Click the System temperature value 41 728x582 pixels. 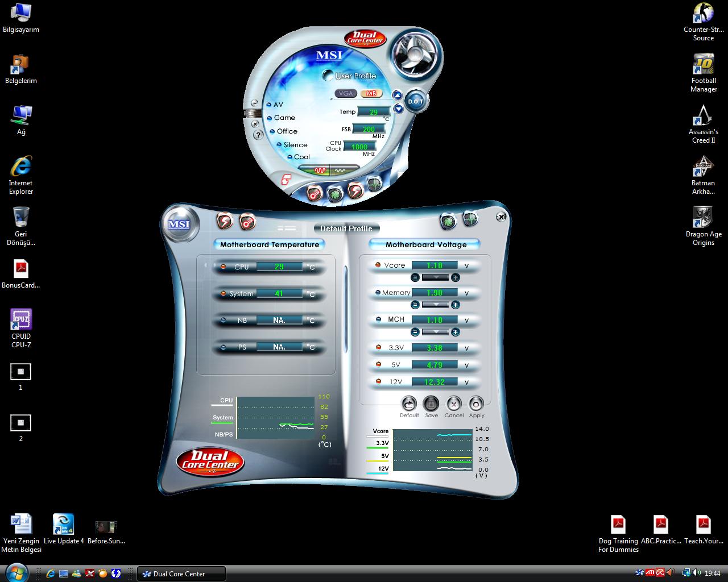(279, 293)
